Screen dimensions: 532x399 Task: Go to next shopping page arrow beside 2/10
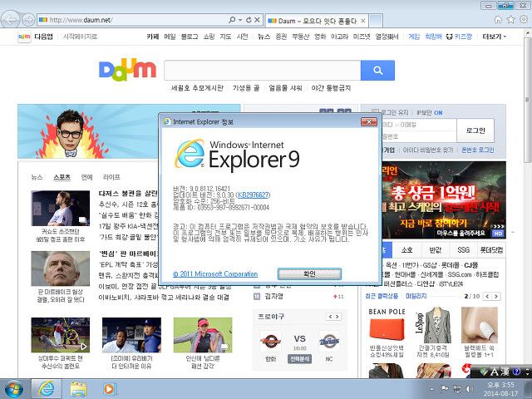click(x=496, y=297)
